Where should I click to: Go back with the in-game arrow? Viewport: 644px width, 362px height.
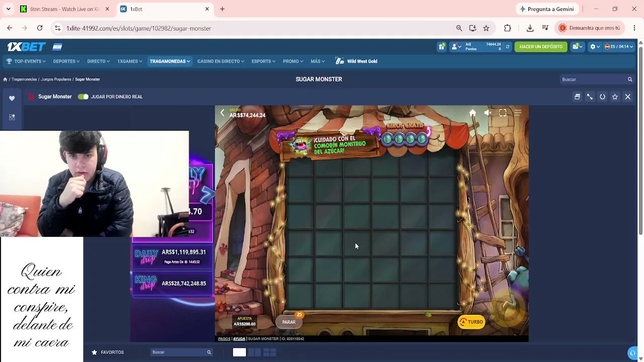pyautogui.click(x=222, y=113)
